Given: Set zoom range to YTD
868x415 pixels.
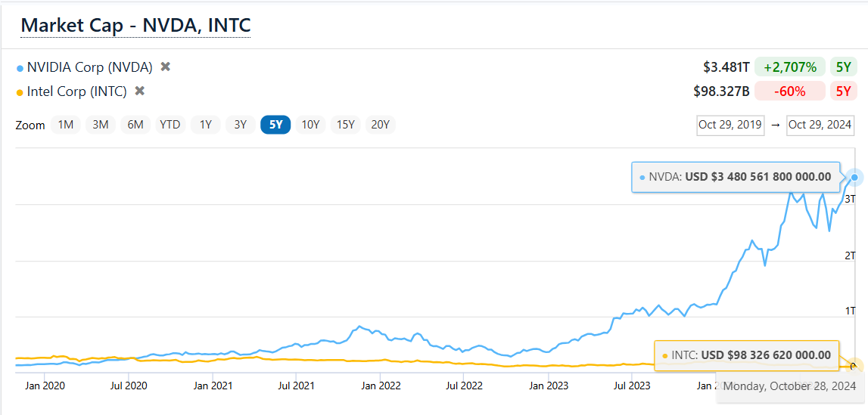Looking at the screenshot, I should [170, 125].
